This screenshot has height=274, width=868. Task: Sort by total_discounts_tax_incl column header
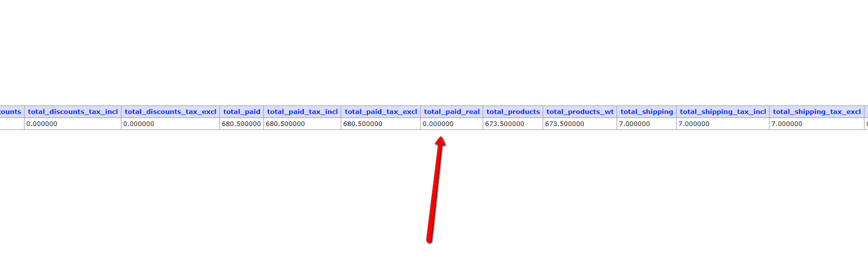click(x=73, y=112)
